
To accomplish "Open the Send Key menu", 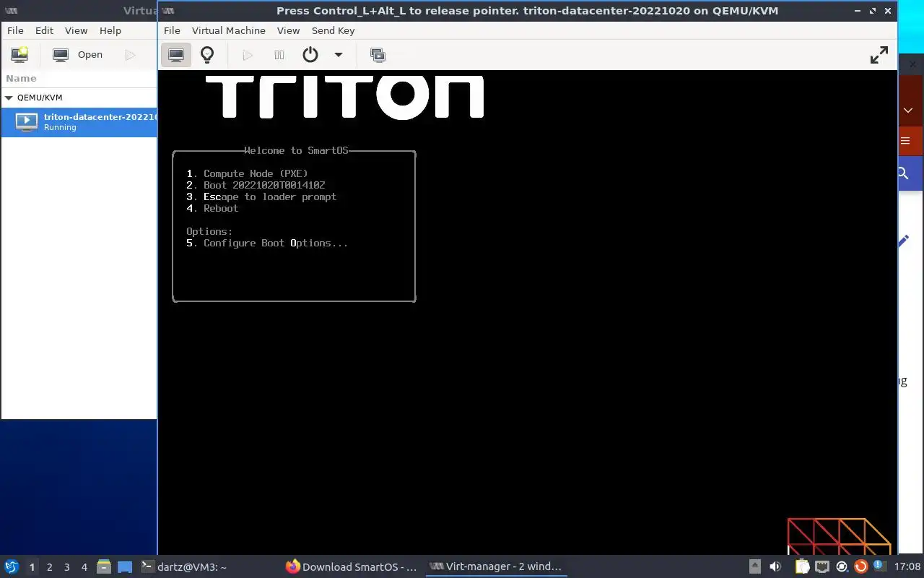I will pos(333,30).
